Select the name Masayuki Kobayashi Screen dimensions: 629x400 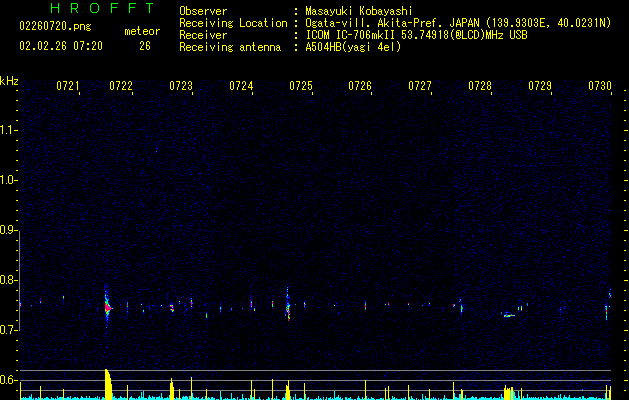pyautogui.click(x=359, y=11)
